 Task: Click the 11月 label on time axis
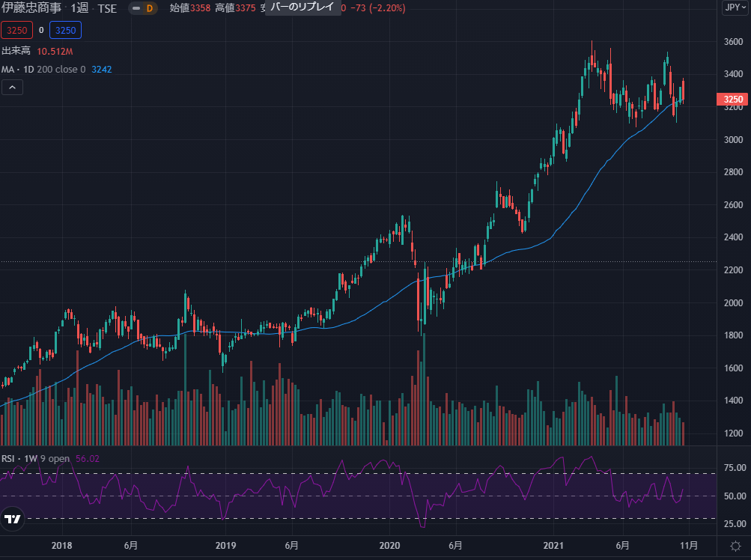tap(690, 545)
